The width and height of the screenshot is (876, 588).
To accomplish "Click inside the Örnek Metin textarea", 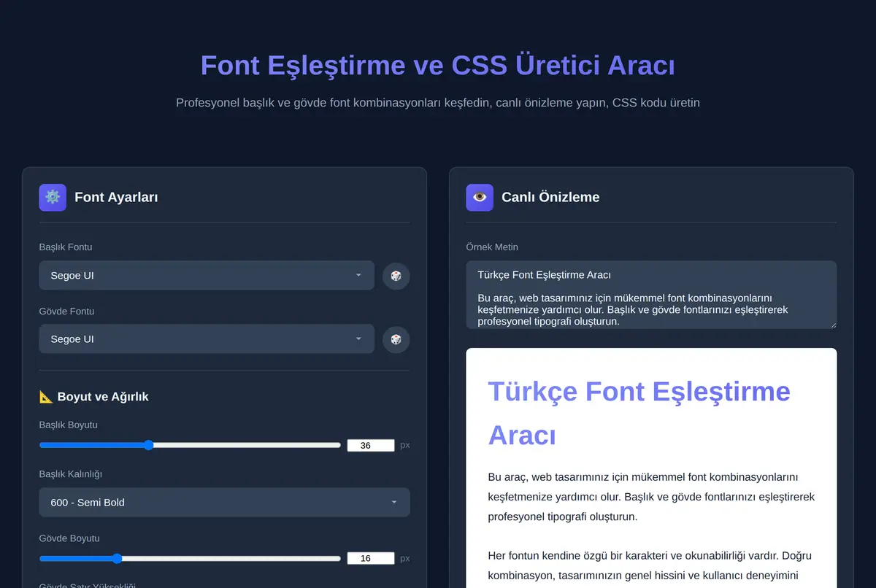I will pyautogui.click(x=651, y=295).
